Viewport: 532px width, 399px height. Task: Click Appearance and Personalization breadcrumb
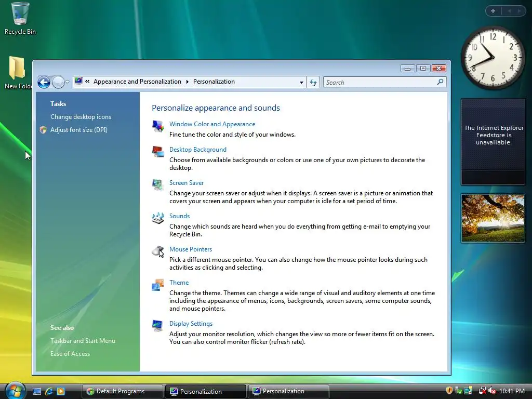(137, 82)
